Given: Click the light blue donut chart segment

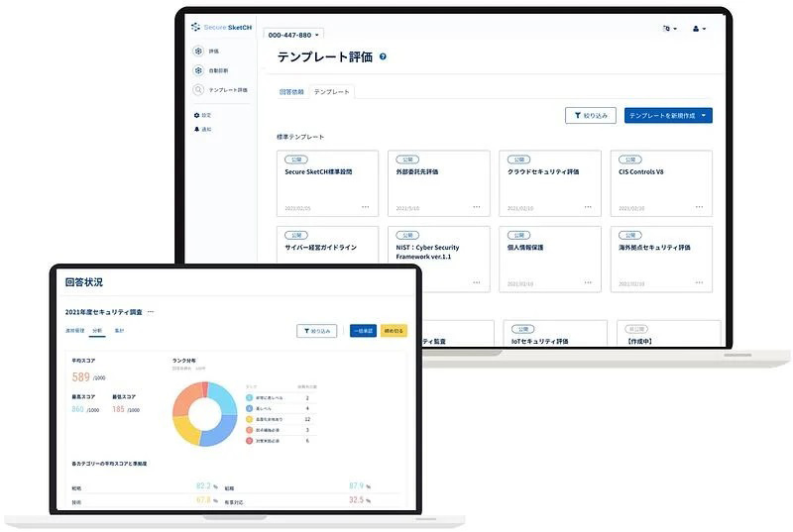Looking at the screenshot, I should pos(221,396).
